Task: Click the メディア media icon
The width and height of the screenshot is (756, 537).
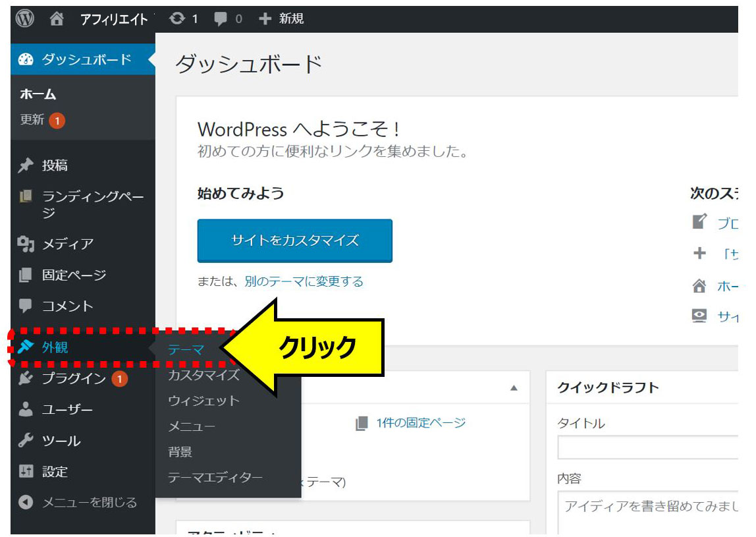Action: pos(26,244)
